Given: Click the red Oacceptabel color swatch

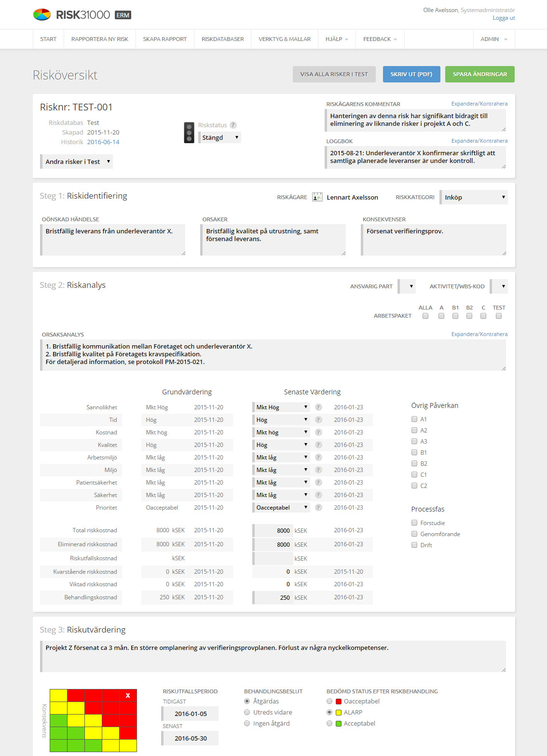Looking at the screenshot, I should 339,702.
